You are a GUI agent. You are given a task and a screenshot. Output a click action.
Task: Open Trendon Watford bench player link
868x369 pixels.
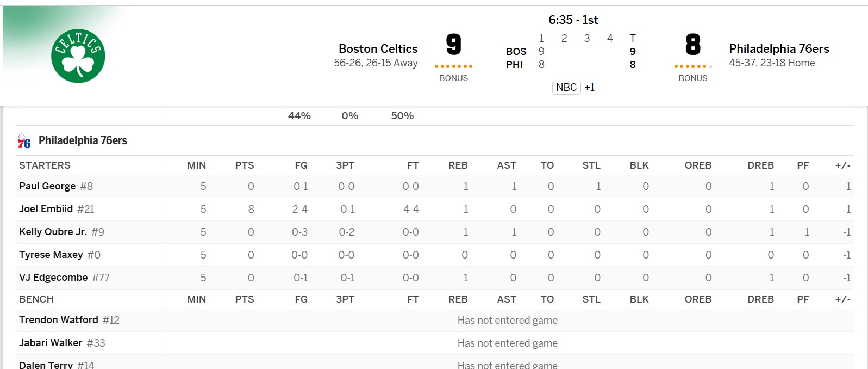click(x=58, y=320)
